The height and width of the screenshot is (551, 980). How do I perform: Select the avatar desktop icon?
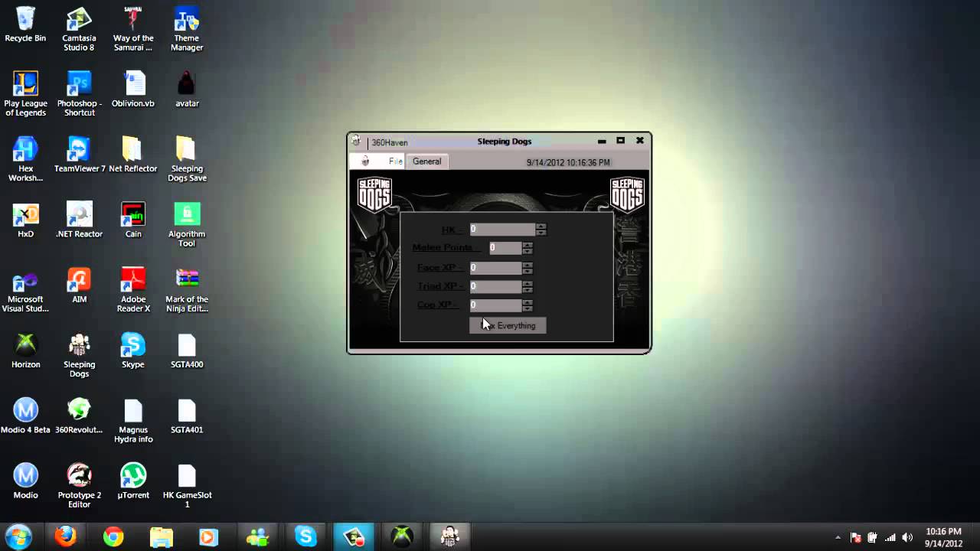click(x=187, y=90)
